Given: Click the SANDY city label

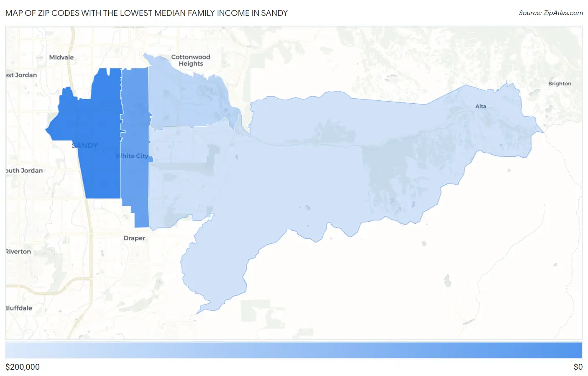Looking at the screenshot, I should [x=85, y=146].
